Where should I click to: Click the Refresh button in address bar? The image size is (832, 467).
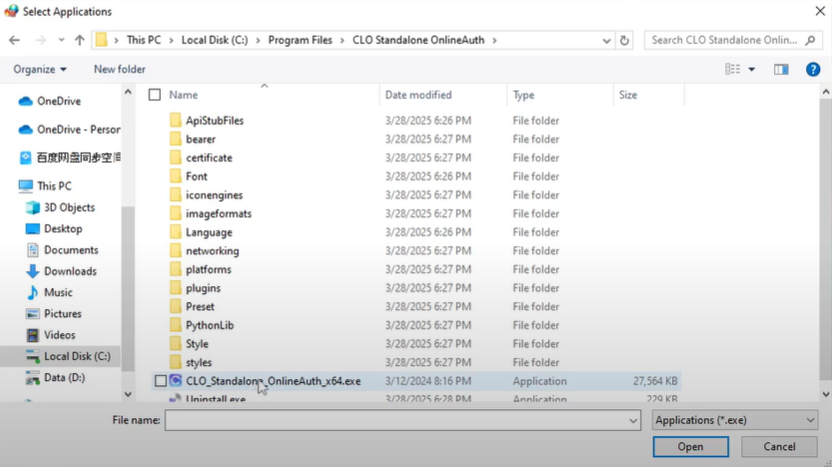[x=625, y=41]
